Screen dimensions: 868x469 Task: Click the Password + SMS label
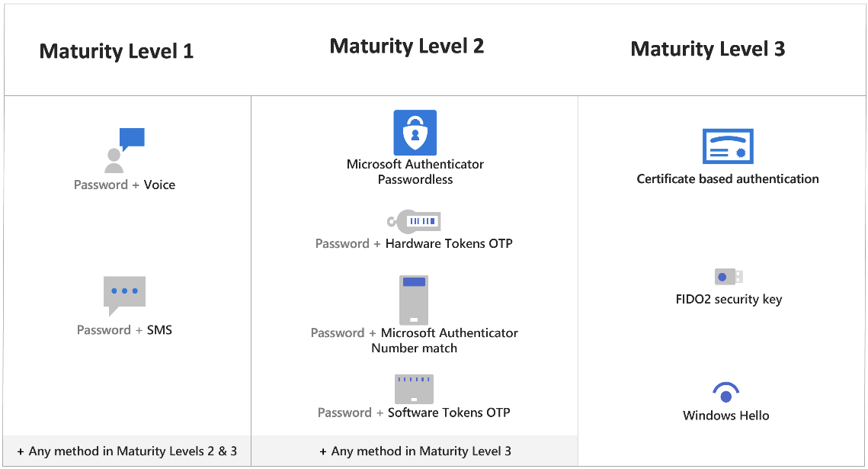coord(124,329)
